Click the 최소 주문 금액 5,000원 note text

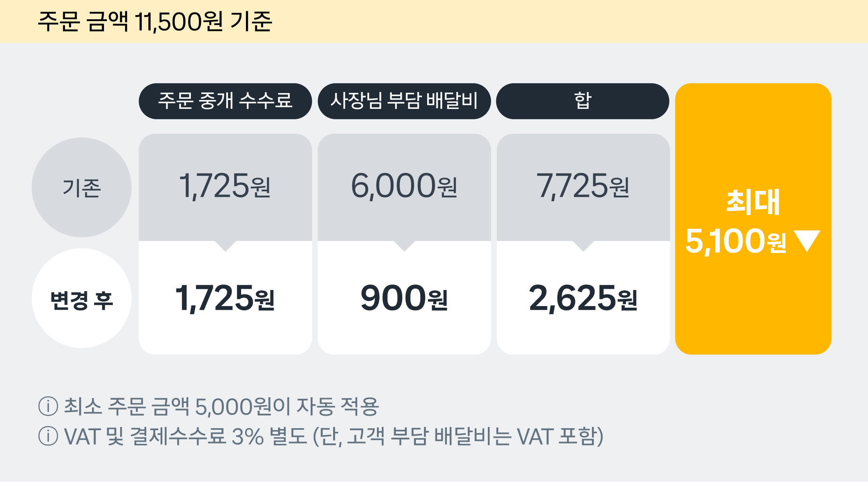[x=221, y=406]
